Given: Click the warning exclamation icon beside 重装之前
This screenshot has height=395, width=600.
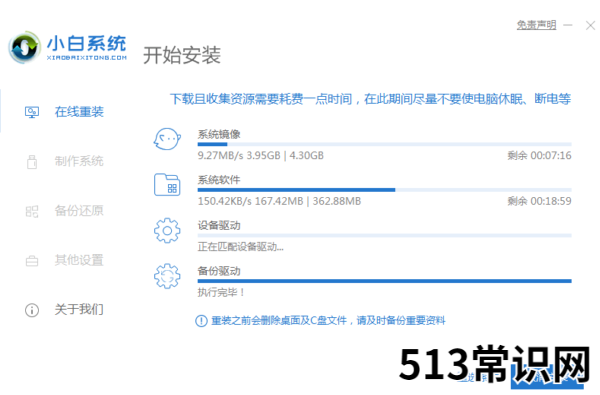Looking at the screenshot, I should pos(201,321).
